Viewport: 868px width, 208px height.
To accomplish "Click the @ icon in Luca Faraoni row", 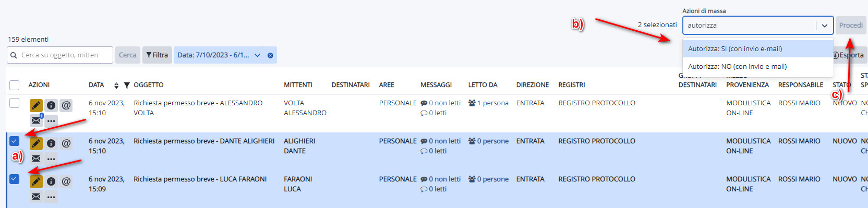I will coord(66,181).
